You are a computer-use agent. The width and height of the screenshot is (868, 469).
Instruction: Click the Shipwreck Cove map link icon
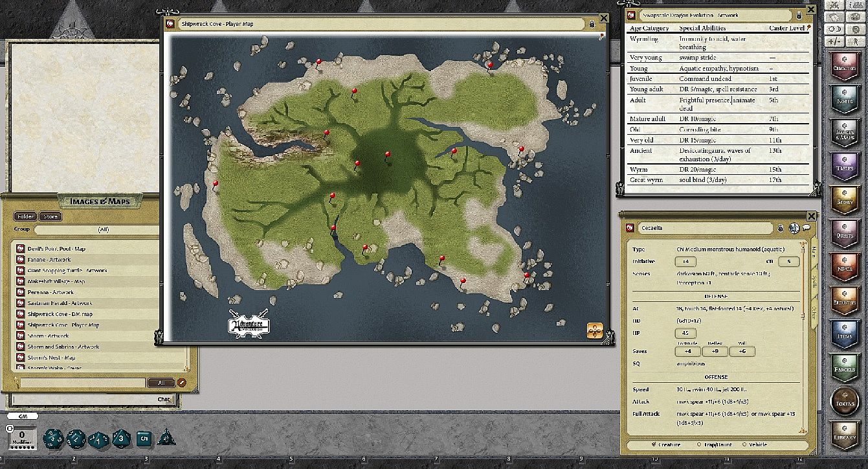(172, 24)
